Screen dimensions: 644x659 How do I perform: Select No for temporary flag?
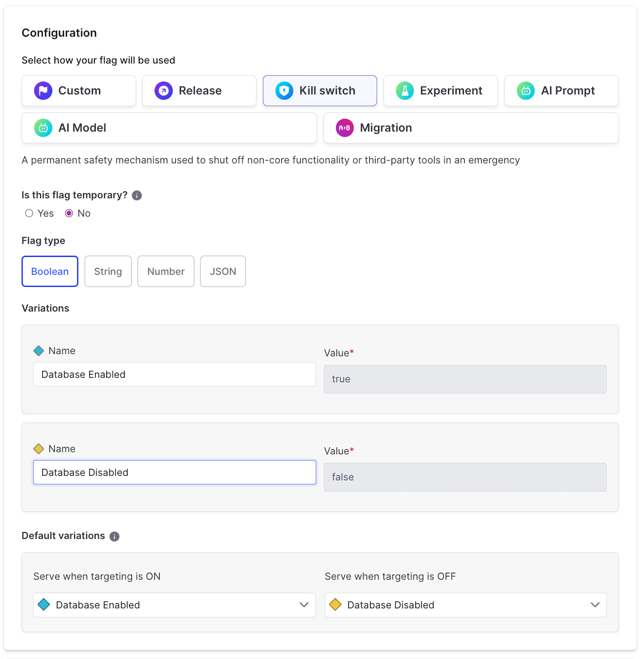(x=69, y=213)
